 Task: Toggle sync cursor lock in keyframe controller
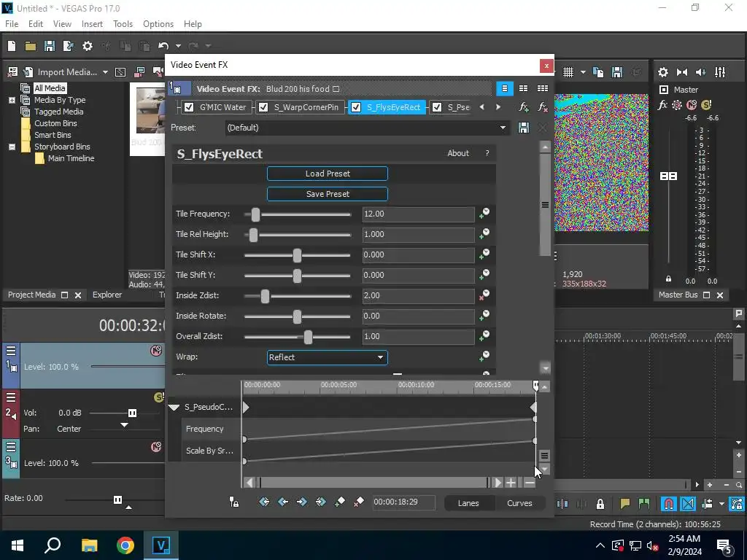(x=234, y=502)
